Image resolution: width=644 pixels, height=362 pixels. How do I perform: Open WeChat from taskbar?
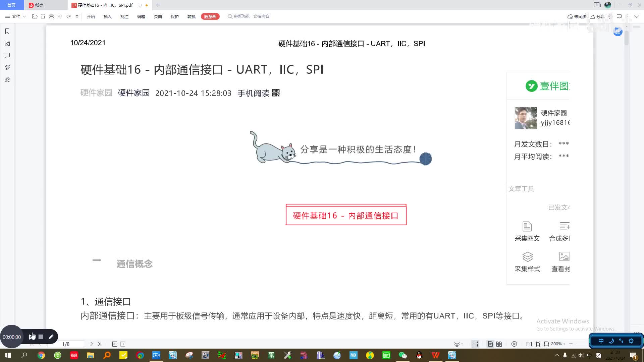tap(403, 355)
